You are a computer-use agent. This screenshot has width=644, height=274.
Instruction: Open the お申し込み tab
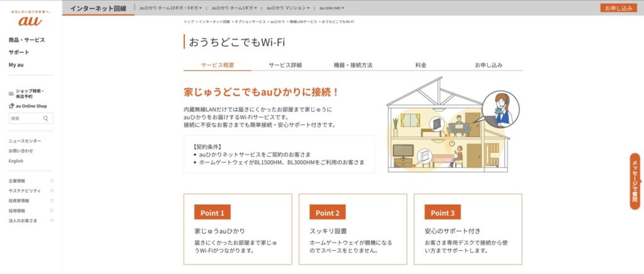coord(488,65)
